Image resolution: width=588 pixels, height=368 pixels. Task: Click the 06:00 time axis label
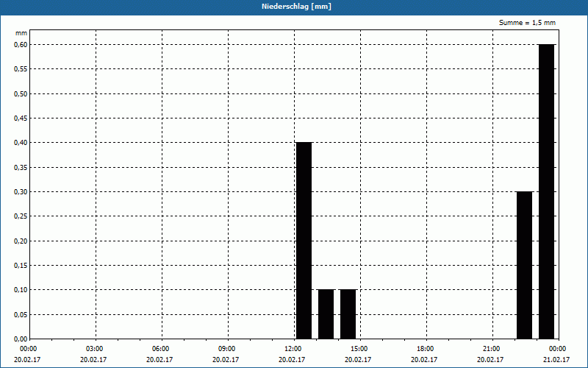coord(162,349)
